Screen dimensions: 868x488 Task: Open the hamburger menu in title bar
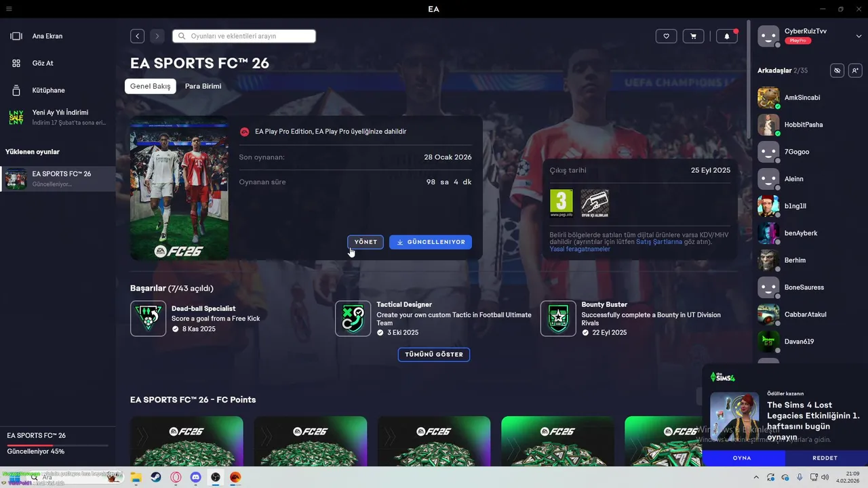(8, 9)
